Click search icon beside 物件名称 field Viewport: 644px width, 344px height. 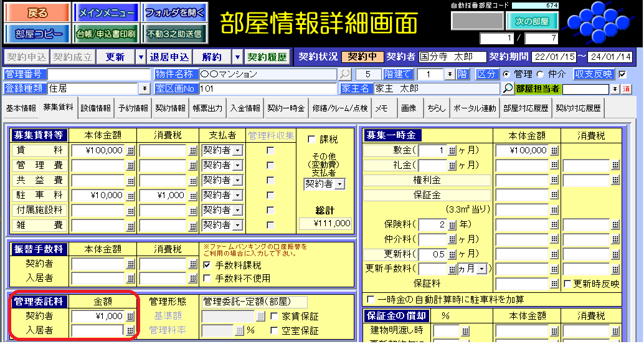(344, 74)
